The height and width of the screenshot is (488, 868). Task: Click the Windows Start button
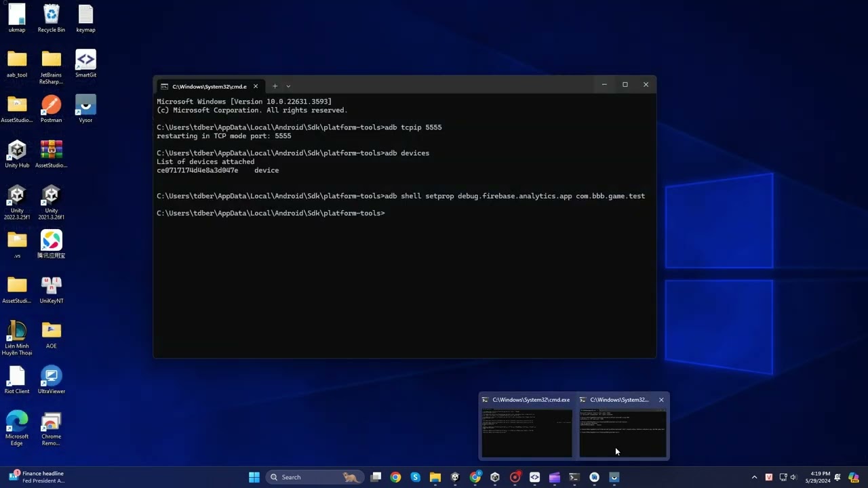click(254, 477)
